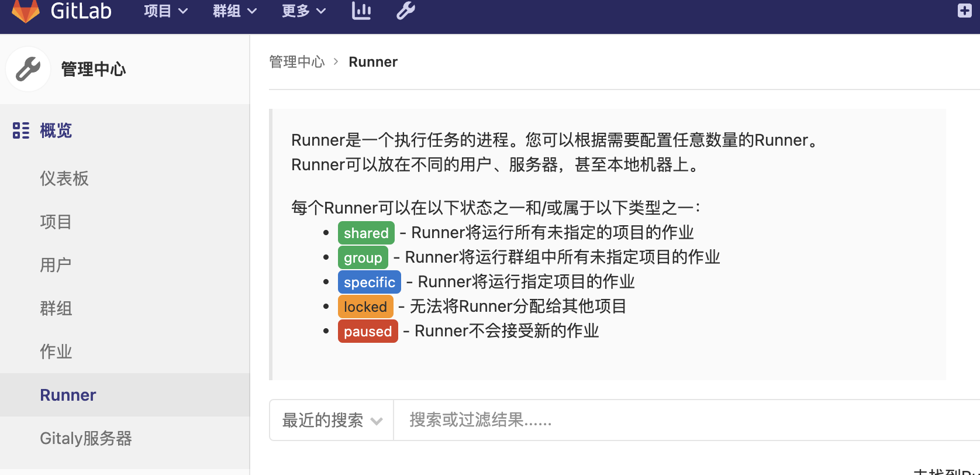Click the green group badge
Image resolution: width=980 pixels, height=475 pixels.
point(363,257)
